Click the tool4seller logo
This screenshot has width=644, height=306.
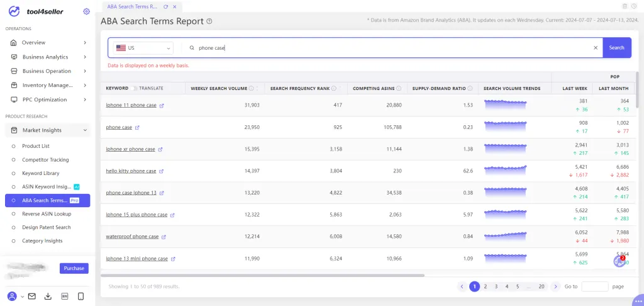[36, 11]
